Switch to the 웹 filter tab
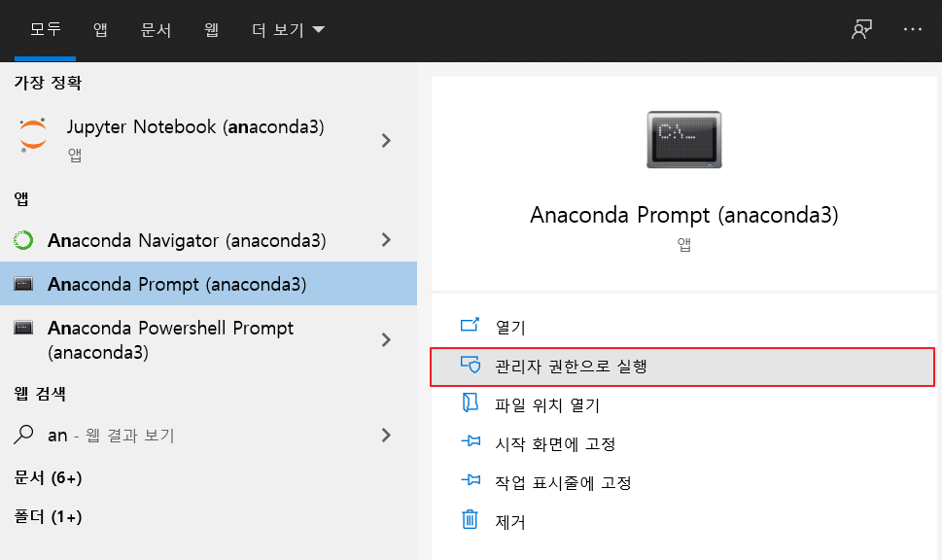942x560 pixels. click(211, 29)
